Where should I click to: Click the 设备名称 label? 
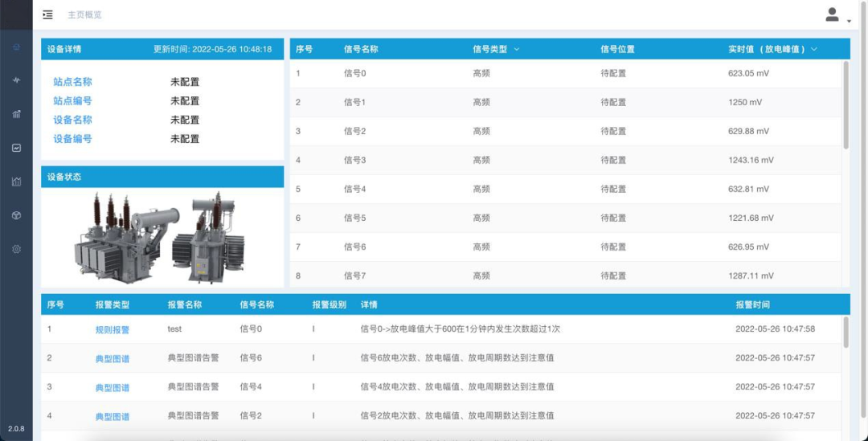72,120
